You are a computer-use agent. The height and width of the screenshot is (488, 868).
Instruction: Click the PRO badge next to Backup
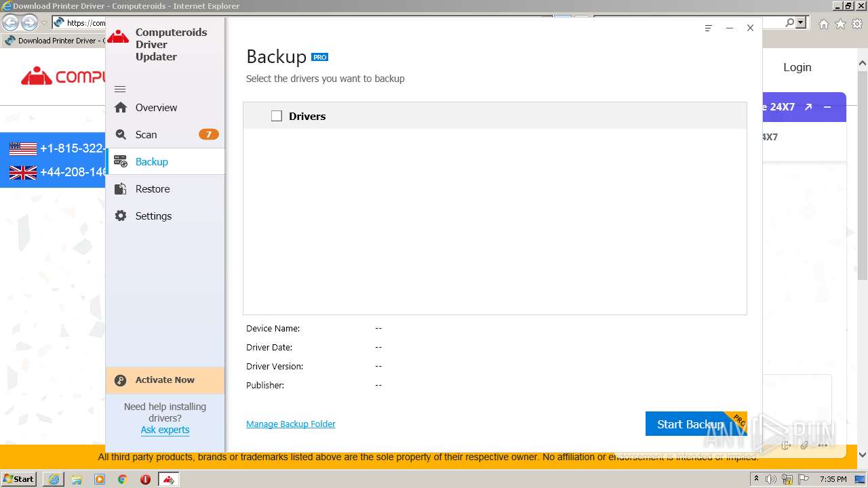[x=320, y=57]
